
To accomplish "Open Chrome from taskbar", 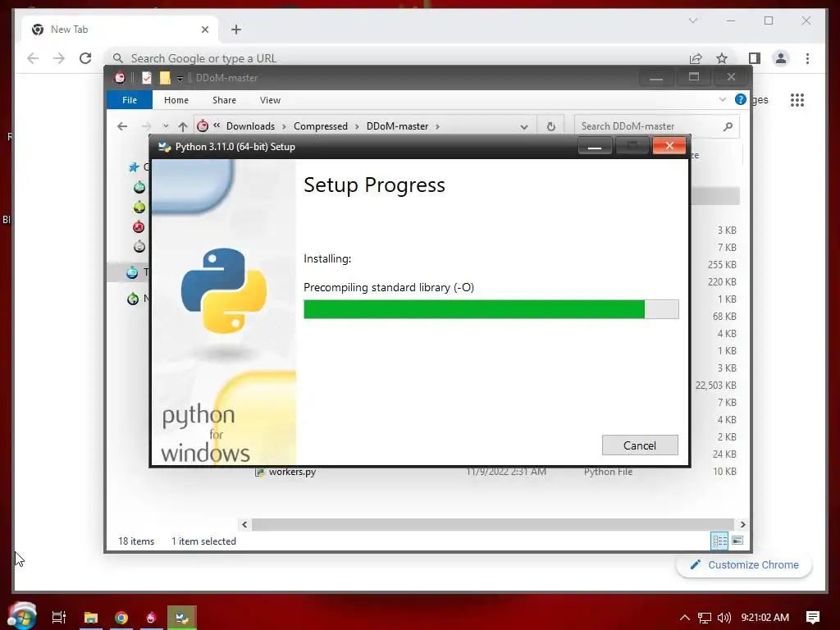I will (121, 617).
